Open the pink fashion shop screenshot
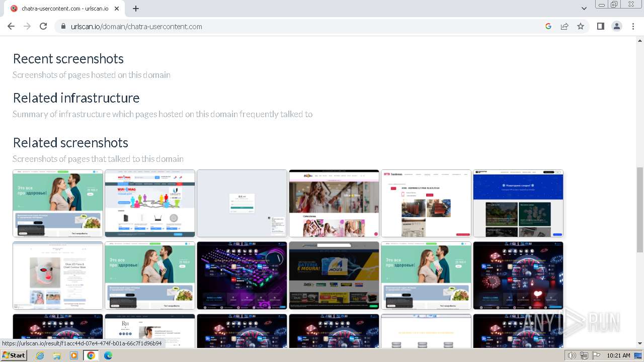644x362 pixels. tap(334, 203)
